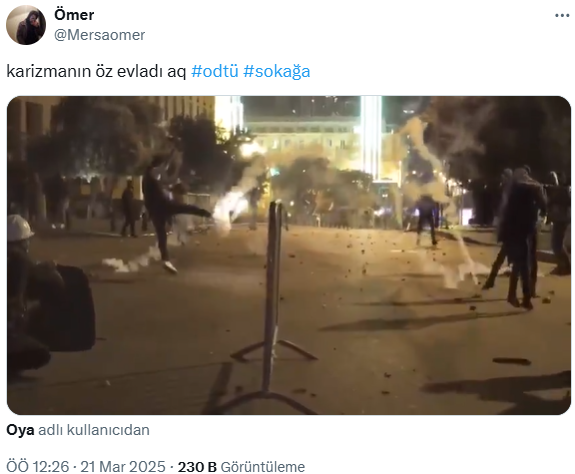Follow the #sokağa hashtag
The image size is (575, 474).
(276, 71)
